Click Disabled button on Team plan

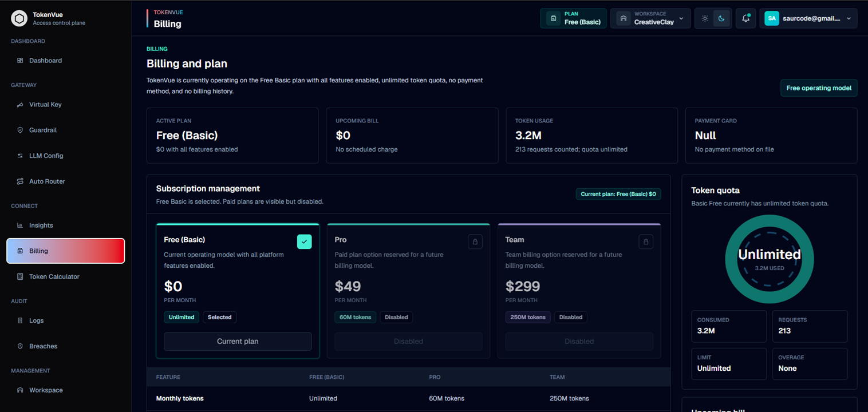(x=579, y=342)
